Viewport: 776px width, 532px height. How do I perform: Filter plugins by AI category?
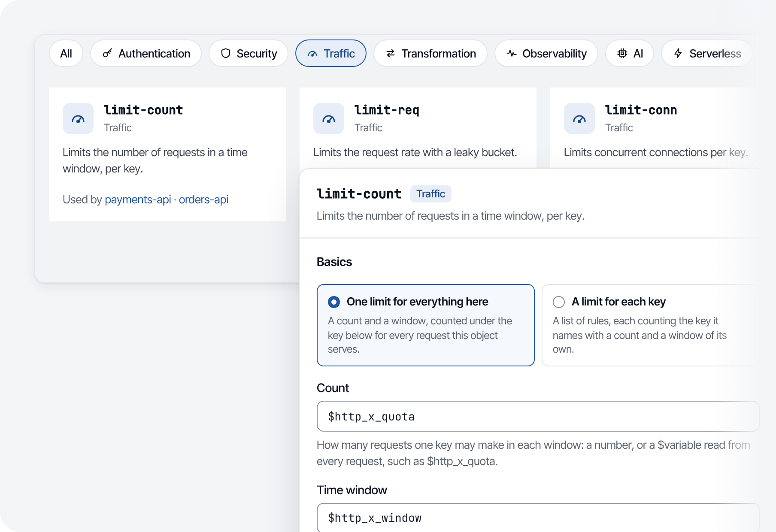coord(630,53)
